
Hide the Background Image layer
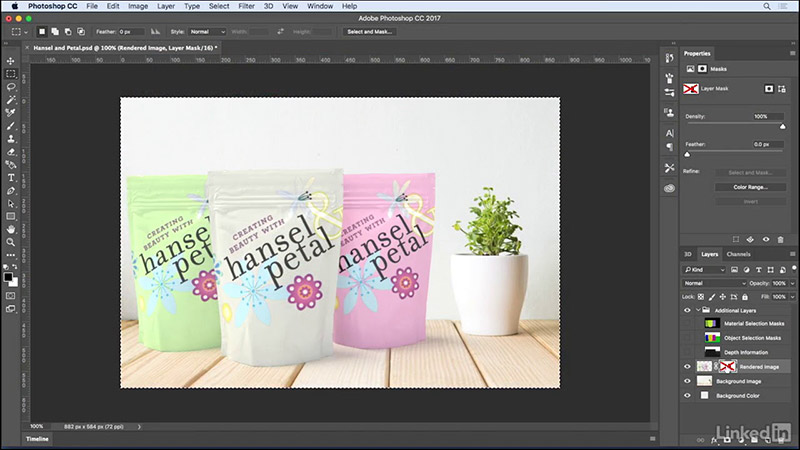687,381
